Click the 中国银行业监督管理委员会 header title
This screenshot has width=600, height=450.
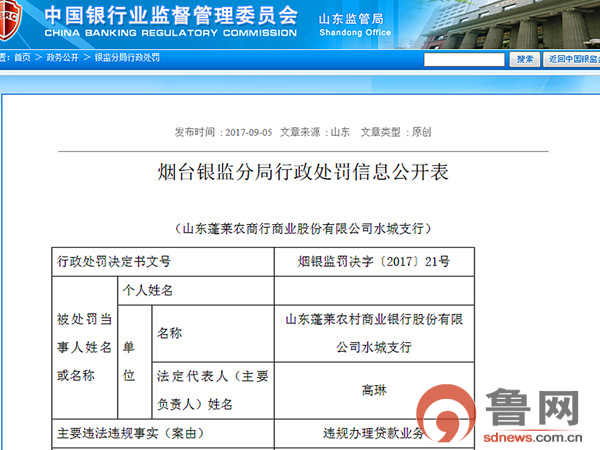coord(171,15)
